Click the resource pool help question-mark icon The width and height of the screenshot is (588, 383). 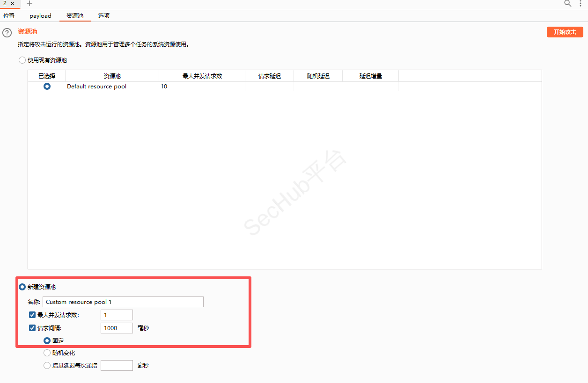(x=7, y=33)
